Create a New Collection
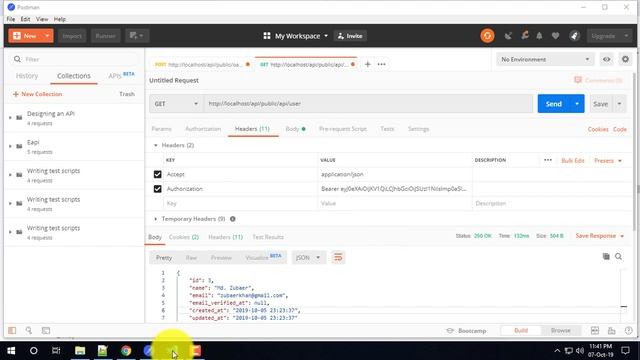This screenshot has width=640, height=360. (x=38, y=94)
